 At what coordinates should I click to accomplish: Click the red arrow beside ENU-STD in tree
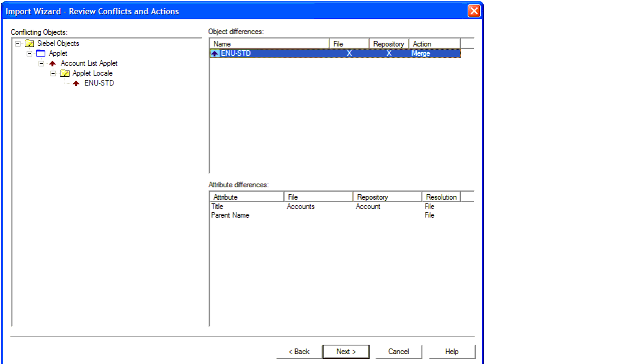coord(76,83)
